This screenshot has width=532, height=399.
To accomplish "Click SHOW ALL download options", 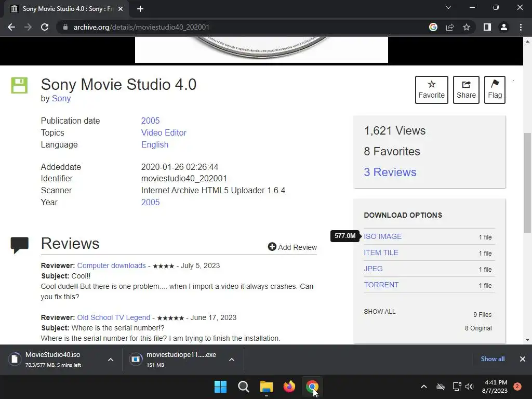I will click(380, 312).
